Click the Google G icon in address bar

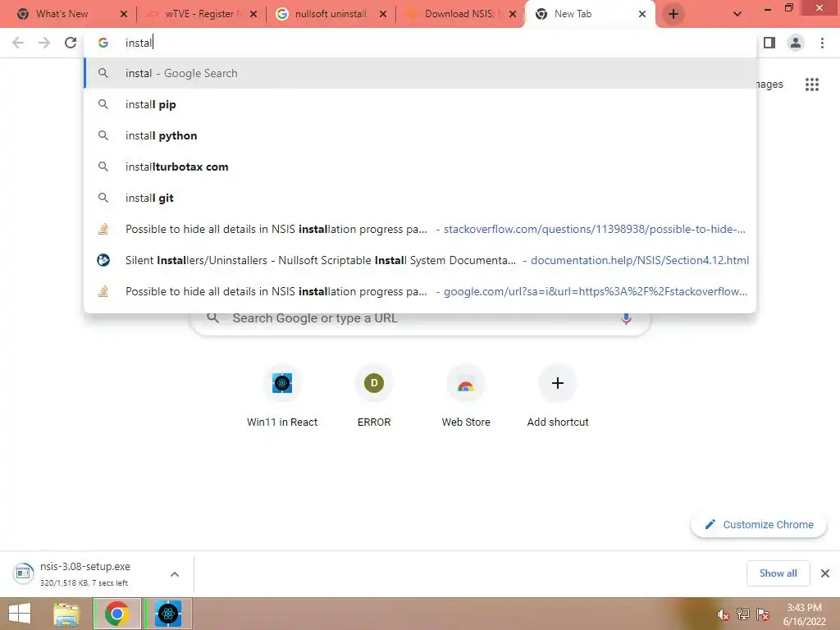(103, 43)
